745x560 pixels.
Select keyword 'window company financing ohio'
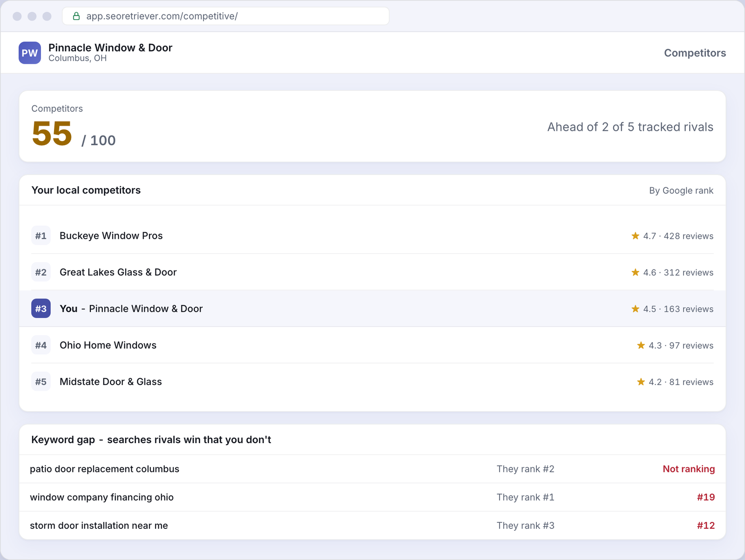tap(102, 497)
